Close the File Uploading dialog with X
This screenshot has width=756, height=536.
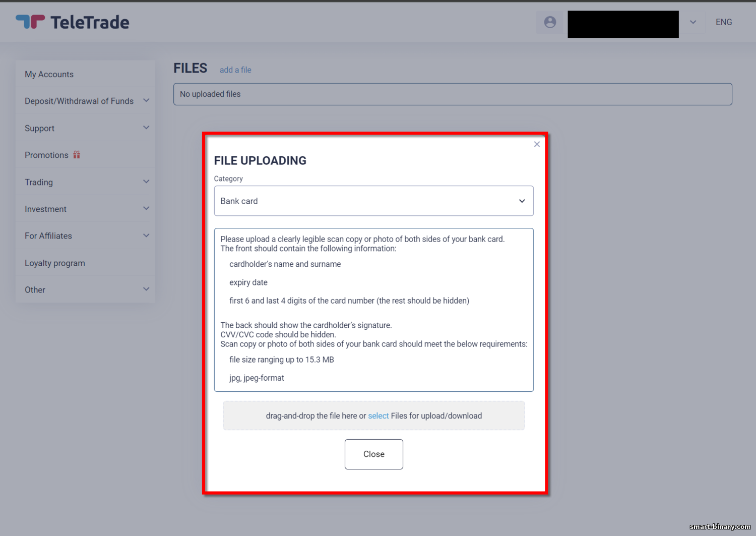(x=537, y=144)
